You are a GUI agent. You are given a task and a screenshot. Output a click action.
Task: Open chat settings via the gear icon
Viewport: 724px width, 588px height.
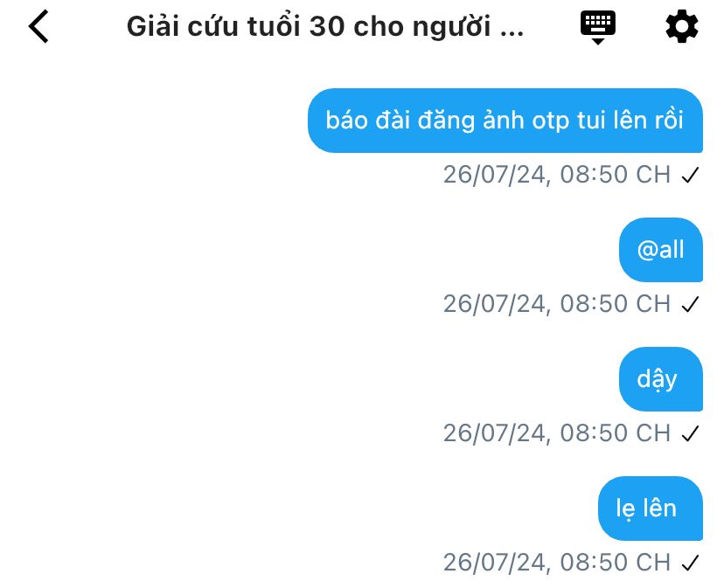pyautogui.click(x=681, y=27)
